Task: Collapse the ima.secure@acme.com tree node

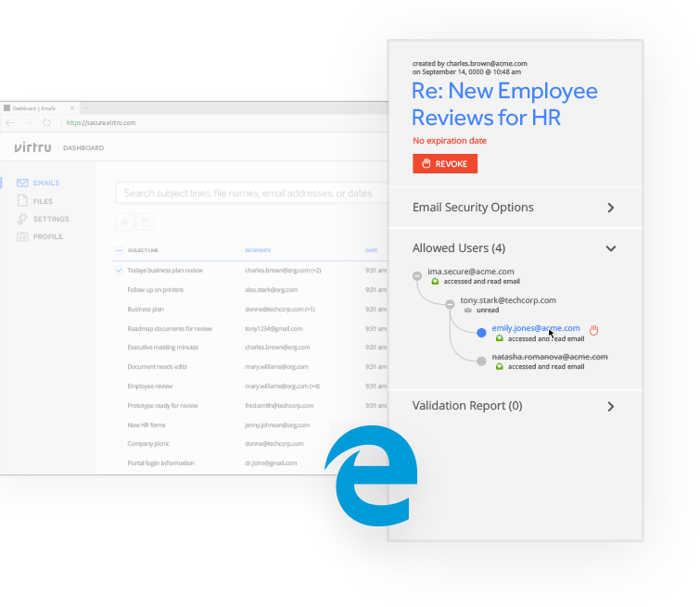Action: tap(417, 276)
